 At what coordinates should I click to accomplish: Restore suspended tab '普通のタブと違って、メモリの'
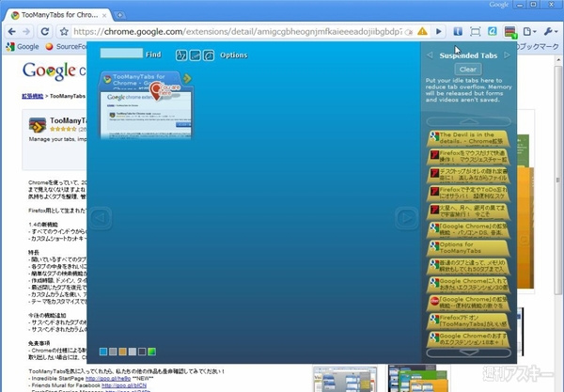coord(469,266)
